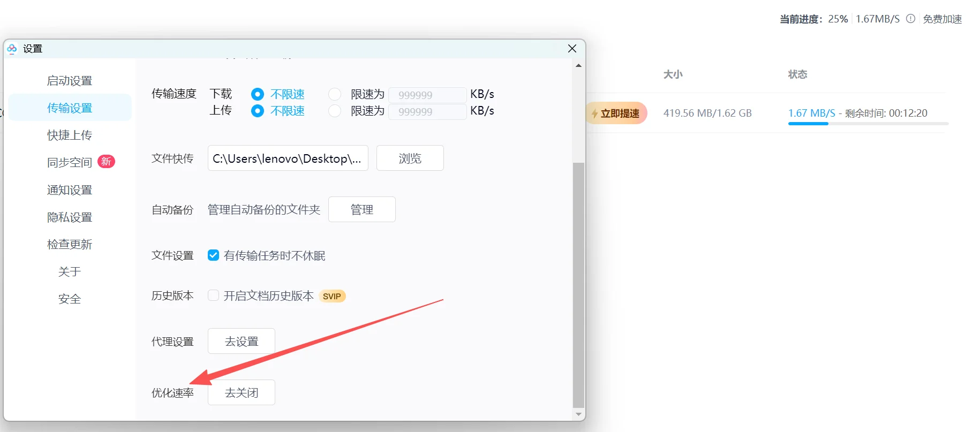Click 浏览 button for 文件快传 path
The height and width of the screenshot is (432, 980).
410,158
